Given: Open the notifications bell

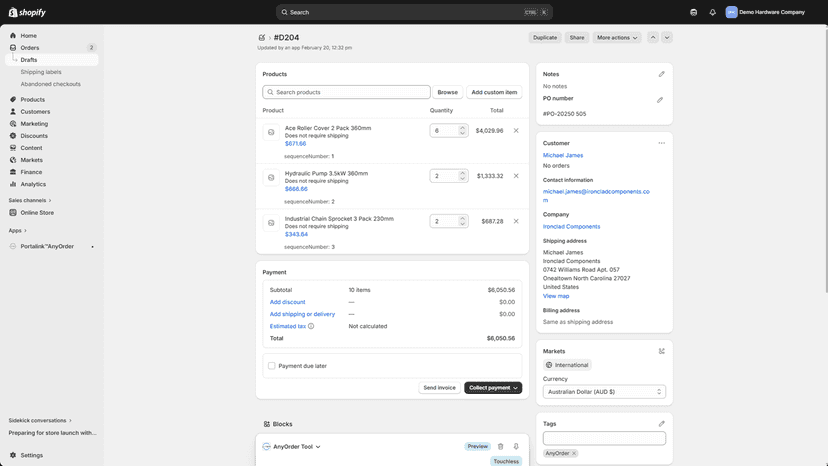Looking at the screenshot, I should [712, 12].
